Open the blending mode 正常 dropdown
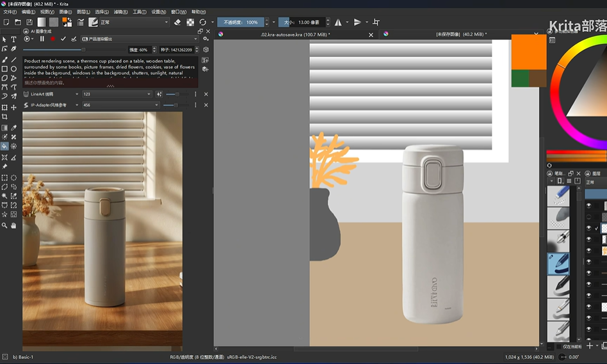This screenshot has height=364, width=607. pyautogui.click(x=134, y=22)
